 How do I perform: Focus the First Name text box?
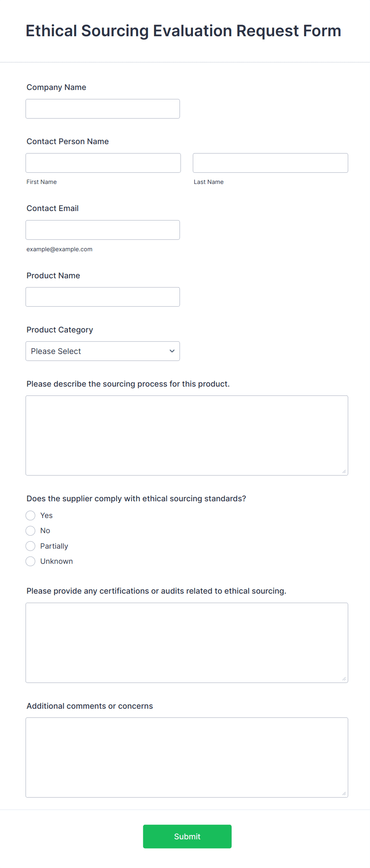coord(103,163)
